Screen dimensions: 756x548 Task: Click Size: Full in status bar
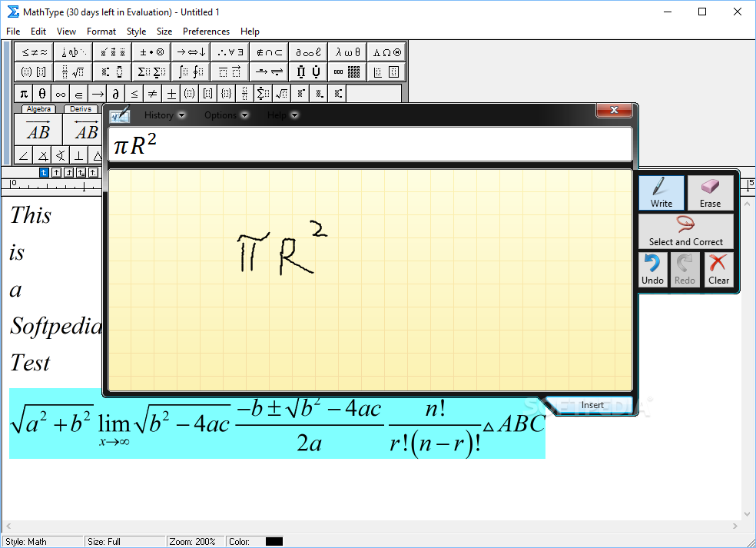click(125, 542)
